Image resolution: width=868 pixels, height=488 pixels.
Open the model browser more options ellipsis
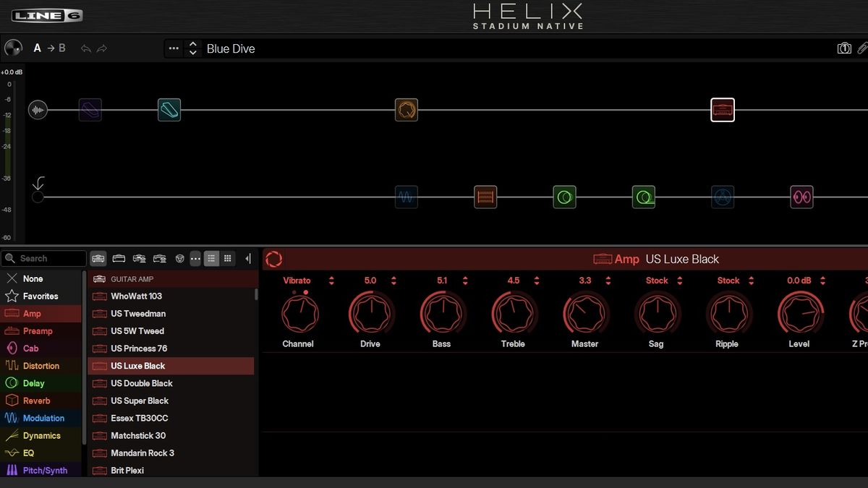point(195,258)
